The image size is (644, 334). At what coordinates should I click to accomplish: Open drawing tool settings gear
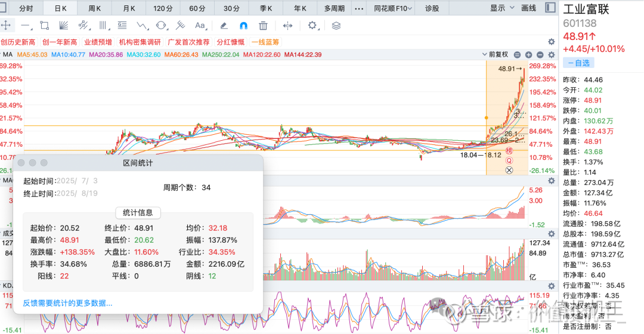pos(312,26)
